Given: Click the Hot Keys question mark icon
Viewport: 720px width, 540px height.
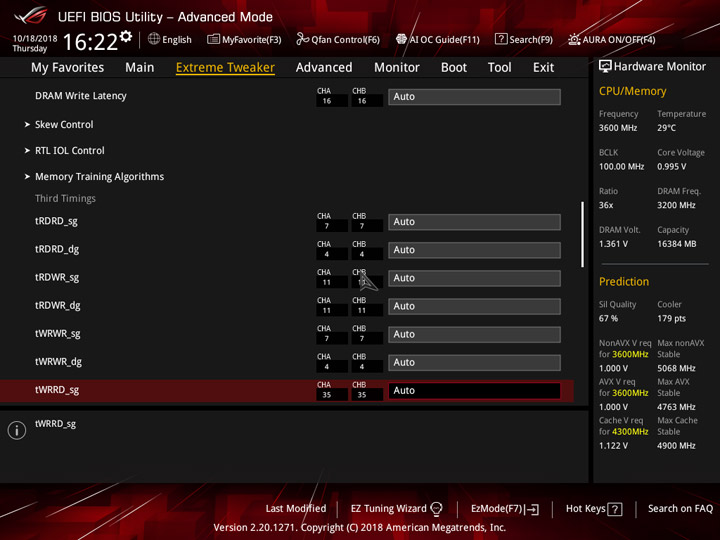Looking at the screenshot, I should [x=615, y=509].
